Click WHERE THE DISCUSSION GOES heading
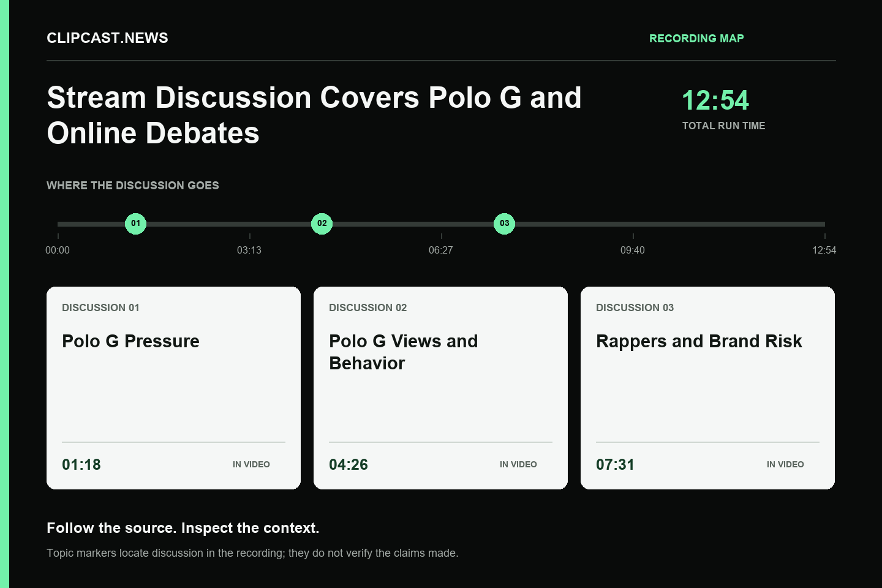 (133, 186)
